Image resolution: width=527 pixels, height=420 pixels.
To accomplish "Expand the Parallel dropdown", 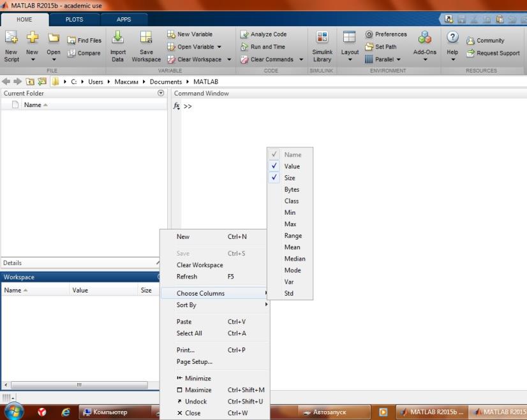I will [398, 59].
